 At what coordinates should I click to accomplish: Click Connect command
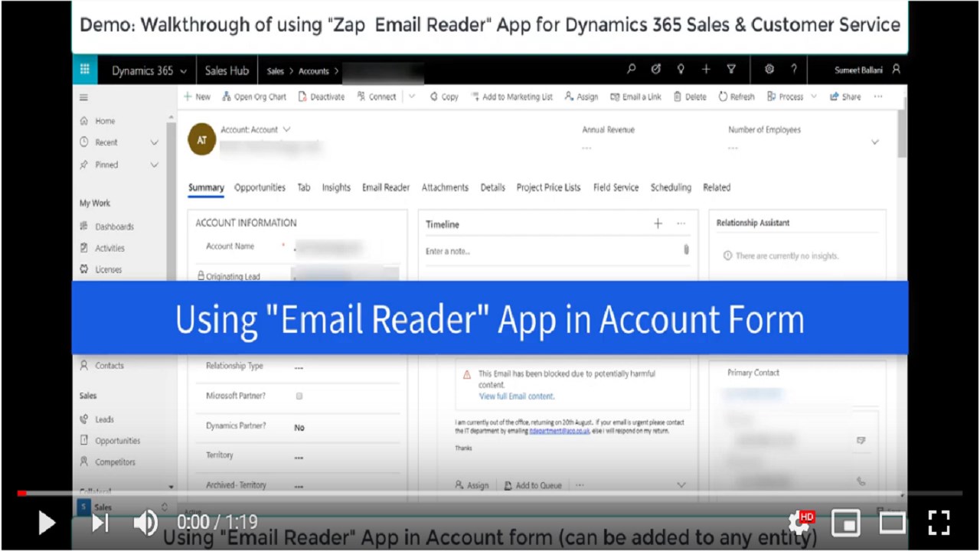point(377,97)
